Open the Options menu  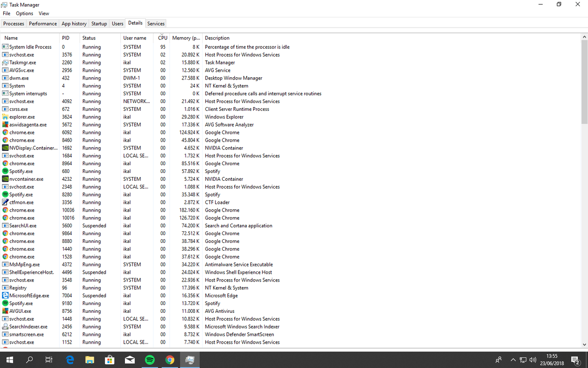pos(24,13)
